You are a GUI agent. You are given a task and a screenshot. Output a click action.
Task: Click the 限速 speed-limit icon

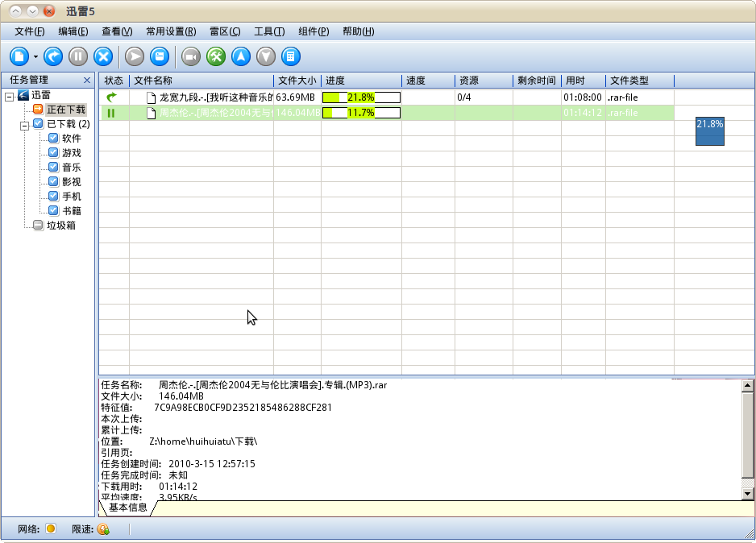tap(103, 529)
